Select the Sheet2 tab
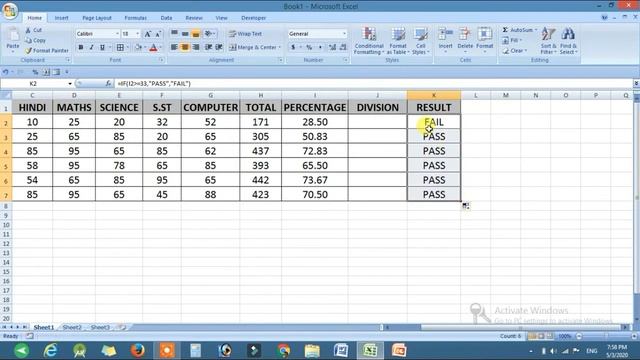This screenshot has height=360, width=640. (72, 327)
